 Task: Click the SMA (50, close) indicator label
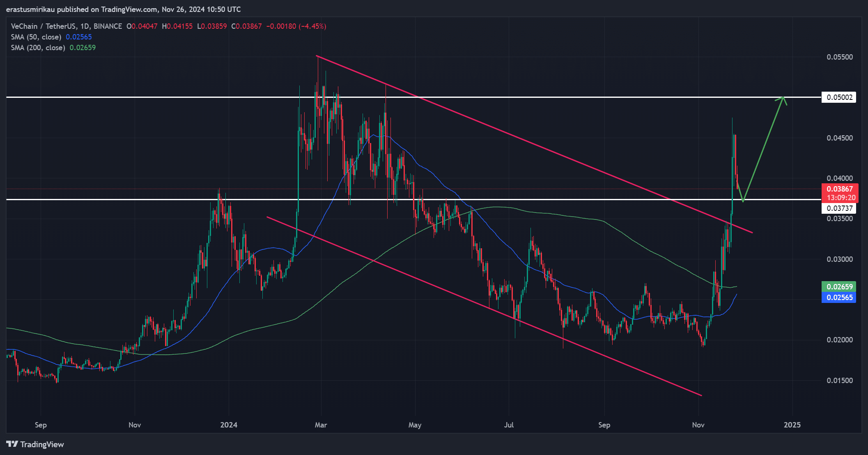pos(36,37)
